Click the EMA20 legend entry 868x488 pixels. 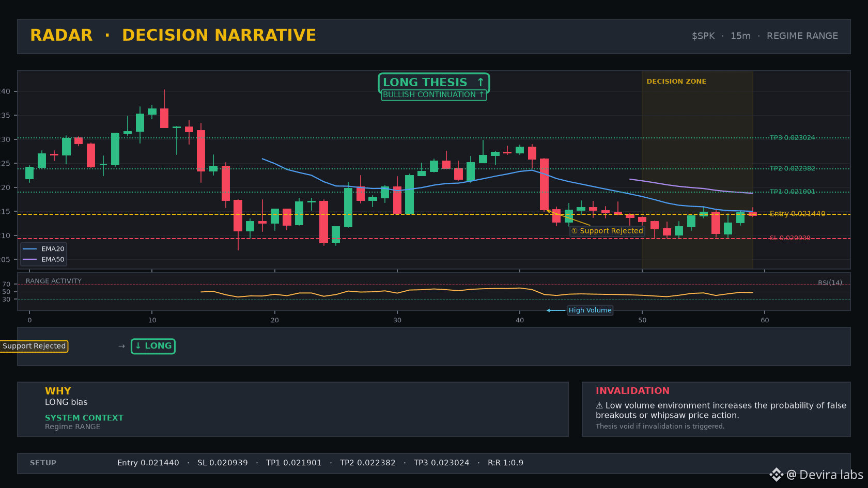(43, 249)
